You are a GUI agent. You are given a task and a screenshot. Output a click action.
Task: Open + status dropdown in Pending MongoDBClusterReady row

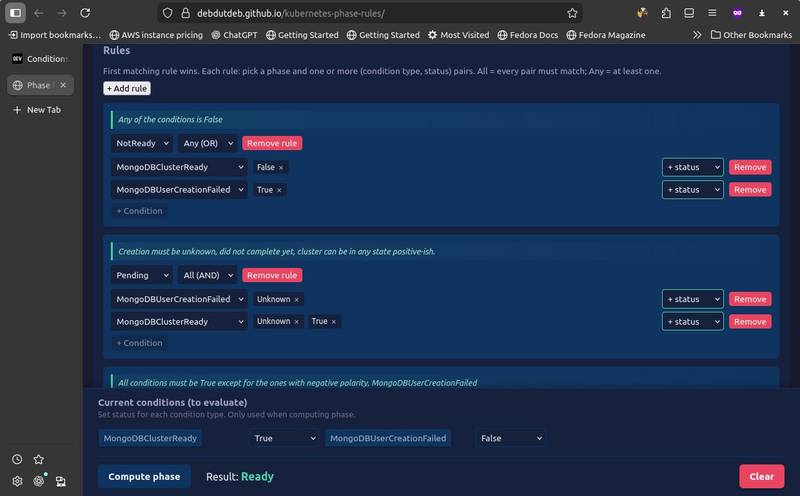[x=692, y=322]
